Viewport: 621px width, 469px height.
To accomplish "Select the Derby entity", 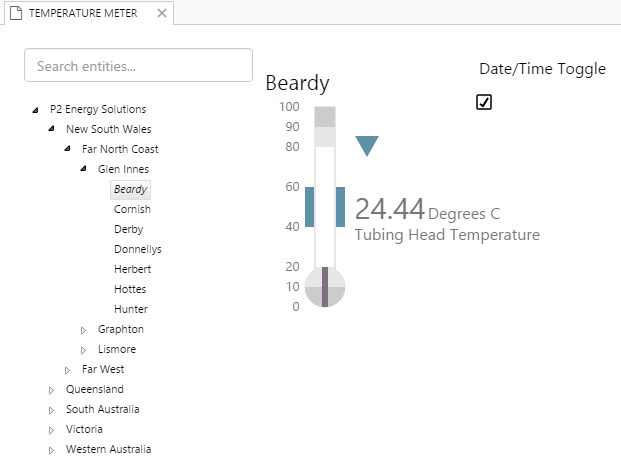I will point(128,229).
